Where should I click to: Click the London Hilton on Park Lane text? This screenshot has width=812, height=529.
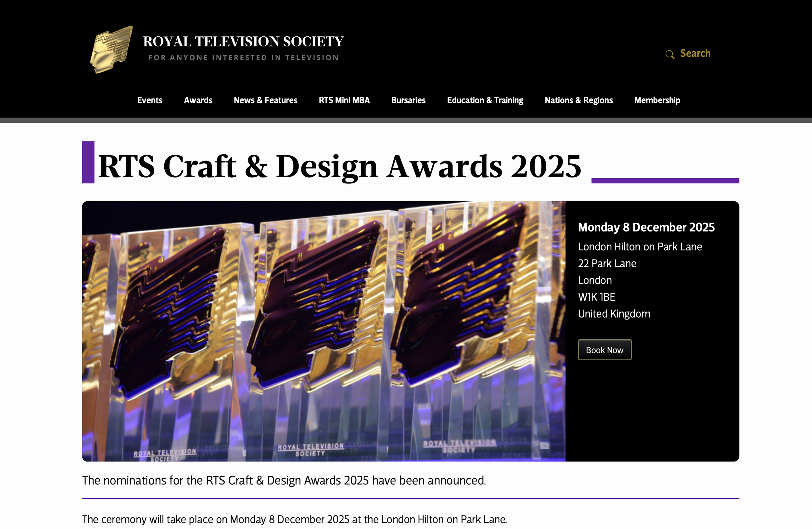pyautogui.click(x=640, y=246)
